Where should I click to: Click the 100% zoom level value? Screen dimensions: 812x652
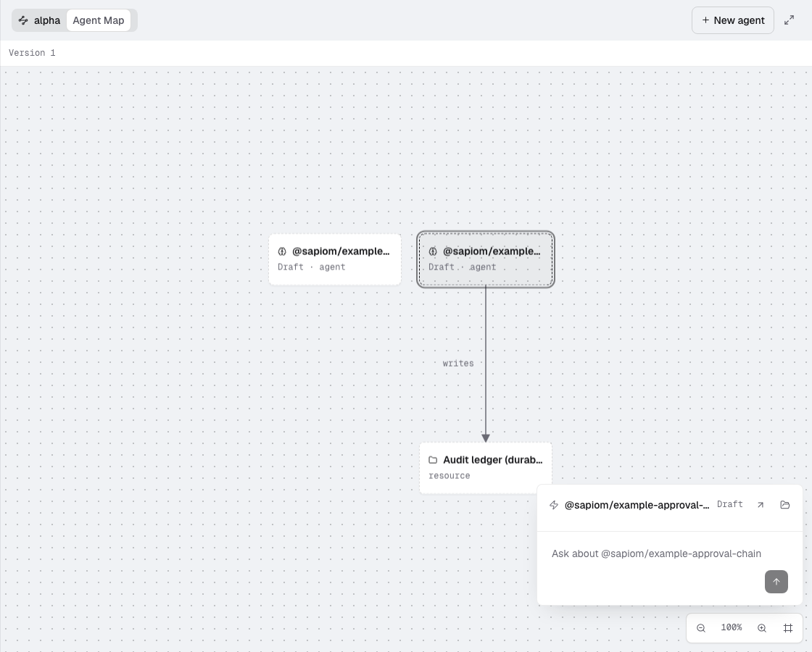732,627
